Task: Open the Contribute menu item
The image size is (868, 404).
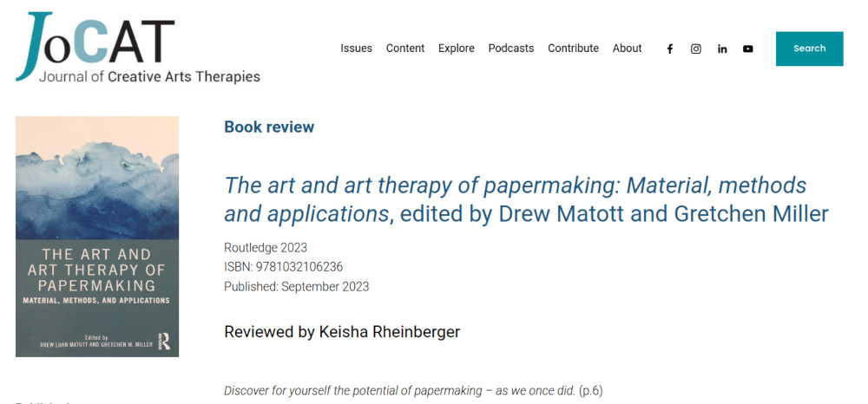Action: (573, 49)
